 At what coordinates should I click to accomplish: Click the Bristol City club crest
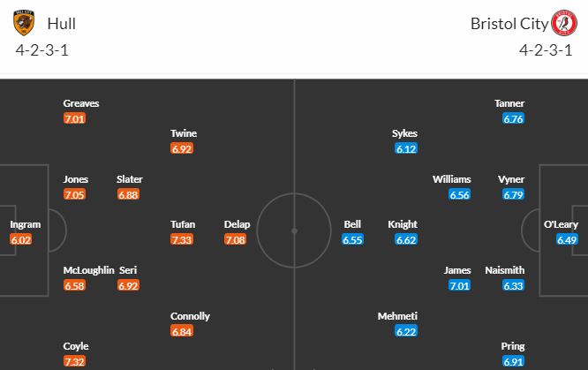tap(564, 23)
